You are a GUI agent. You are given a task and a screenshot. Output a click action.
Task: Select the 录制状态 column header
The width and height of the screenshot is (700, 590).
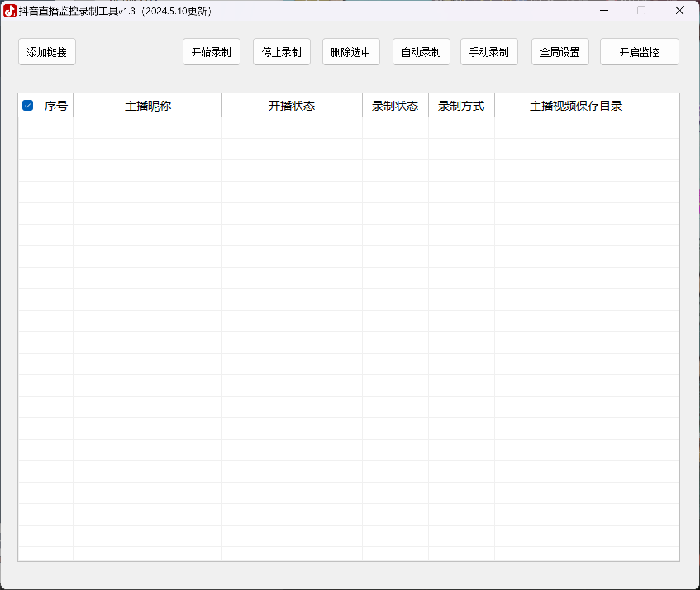pyautogui.click(x=395, y=106)
